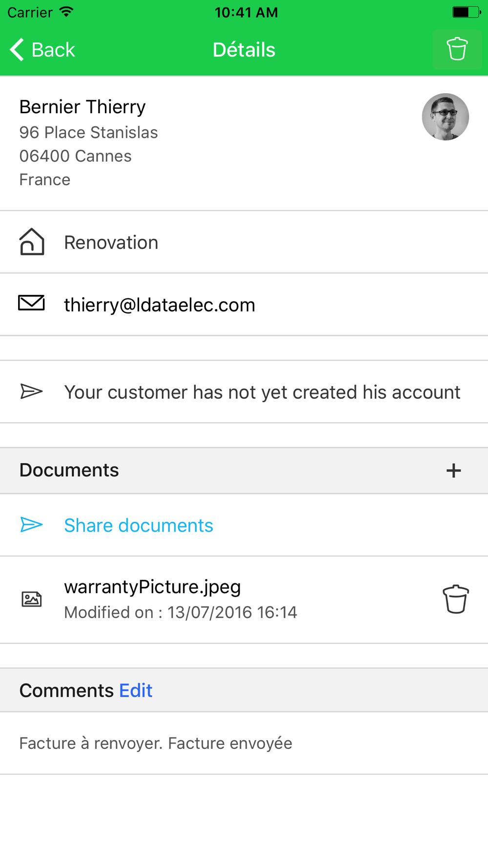
Task: Open the warrantyPicture.jpeg file
Action: [152, 587]
